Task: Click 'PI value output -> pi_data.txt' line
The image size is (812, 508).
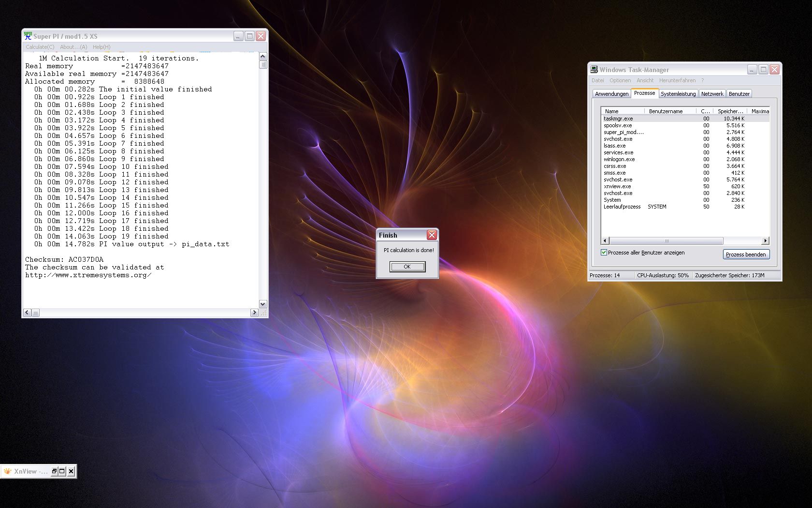Action: pyautogui.click(x=132, y=244)
